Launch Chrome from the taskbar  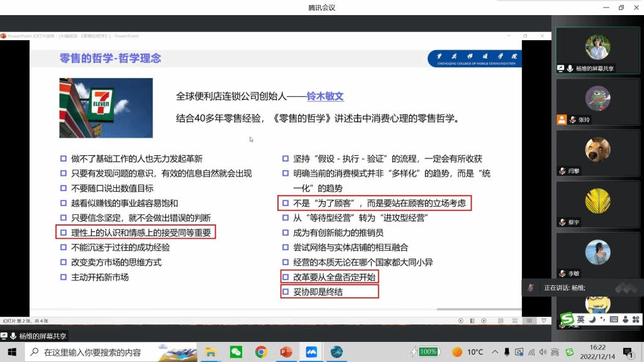[x=261, y=352]
